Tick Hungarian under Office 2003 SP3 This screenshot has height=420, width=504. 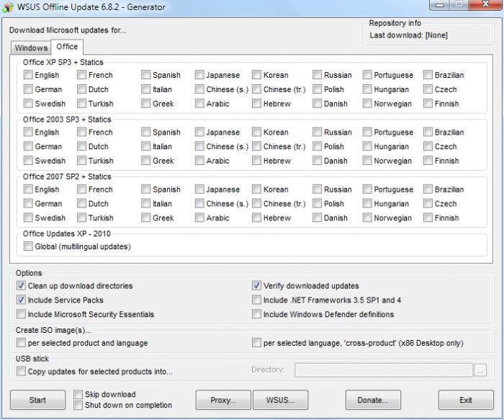(367, 146)
